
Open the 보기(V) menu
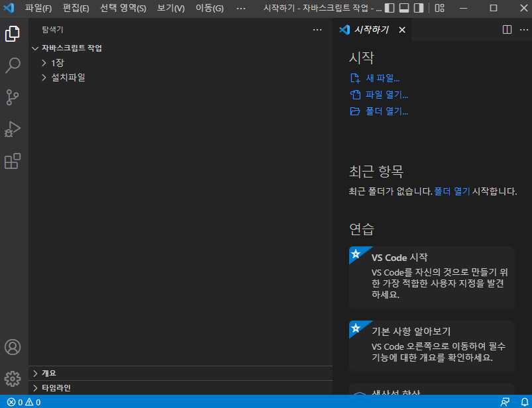click(171, 8)
